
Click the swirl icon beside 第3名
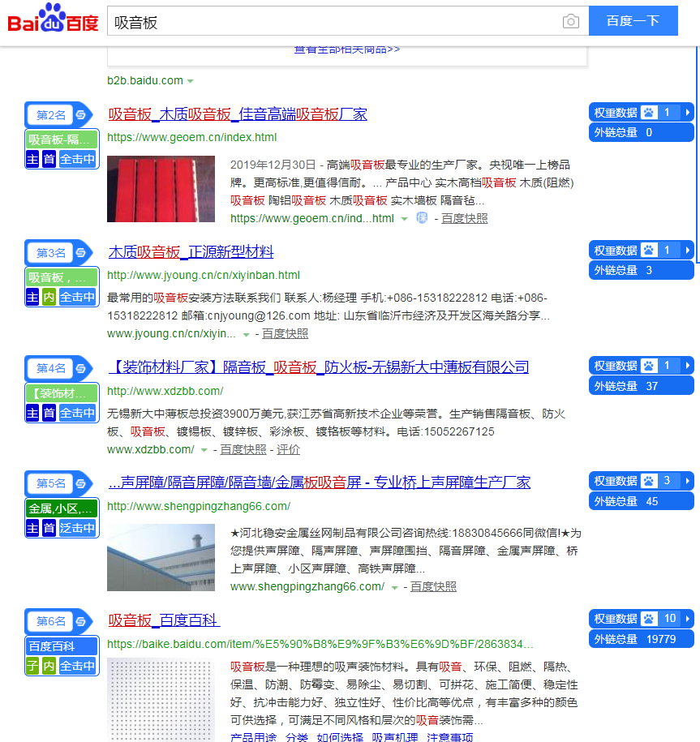point(81,253)
